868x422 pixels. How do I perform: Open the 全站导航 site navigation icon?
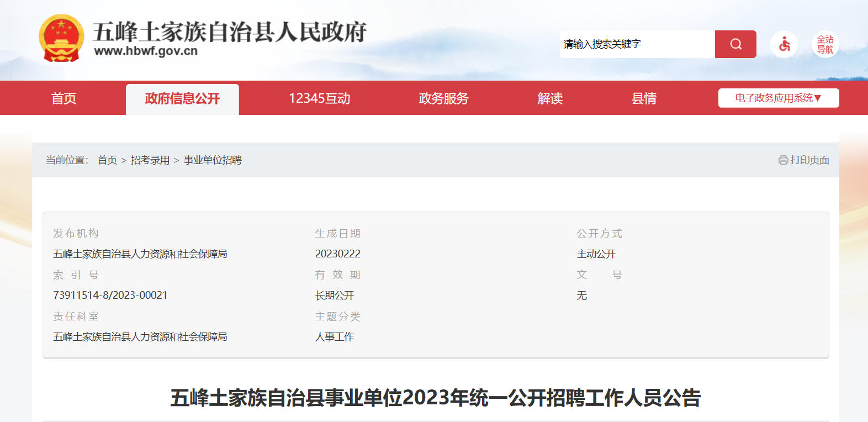point(825,44)
